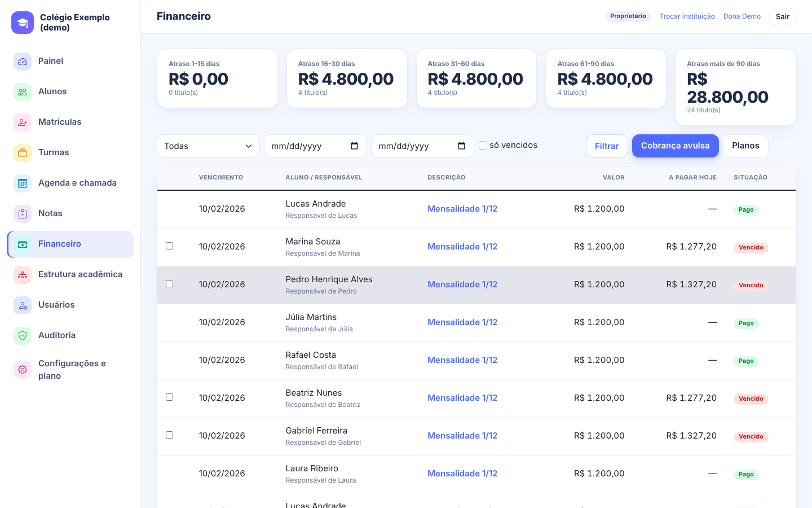Open calendar picker of first date field
The height and width of the screenshot is (508, 812).
click(x=354, y=146)
